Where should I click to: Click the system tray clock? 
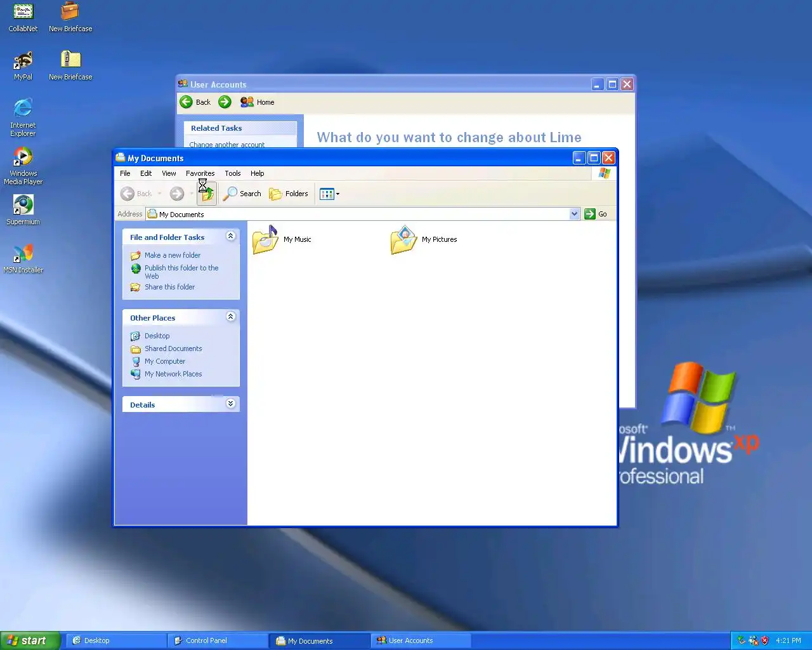point(789,640)
